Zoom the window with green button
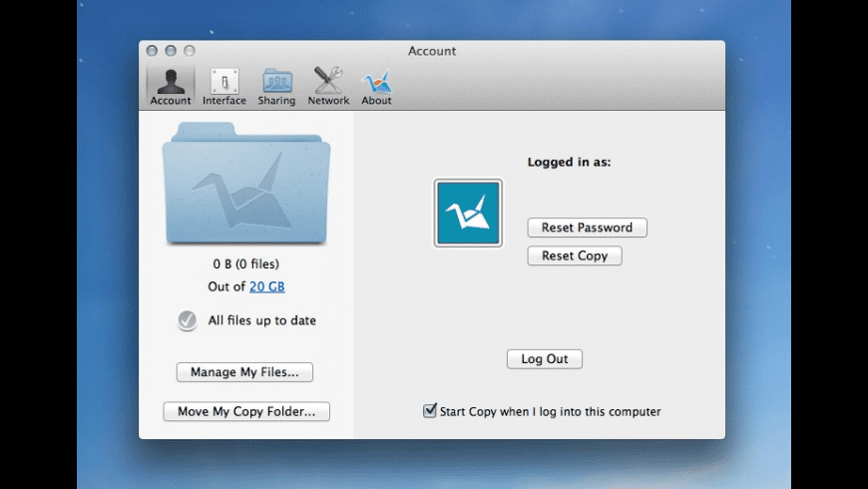 pyautogui.click(x=190, y=51)
